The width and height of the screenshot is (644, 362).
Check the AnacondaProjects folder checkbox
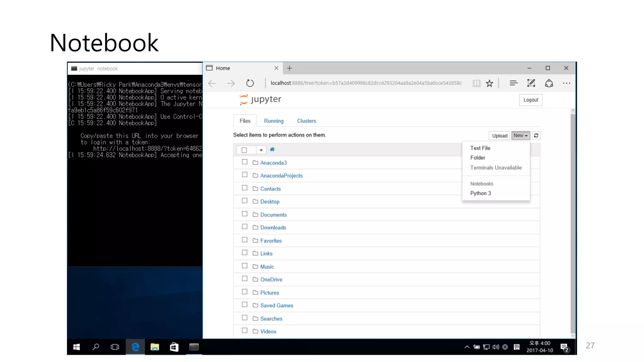click(x=245, y=175)
